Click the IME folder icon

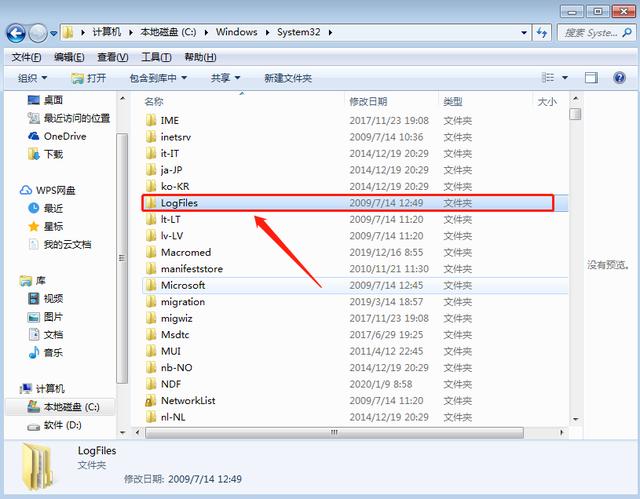[x=151, y=120]
